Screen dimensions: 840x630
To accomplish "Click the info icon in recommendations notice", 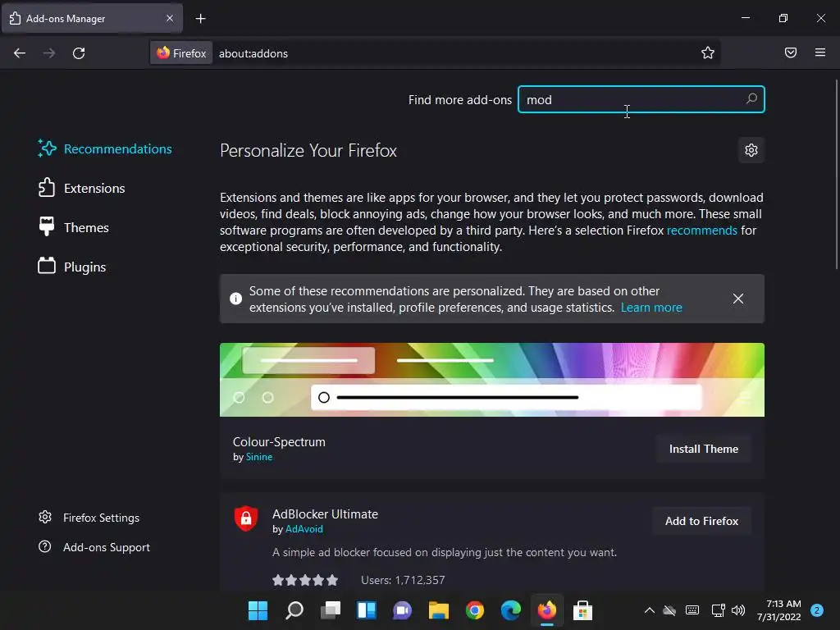I will [x=235, y=299].
